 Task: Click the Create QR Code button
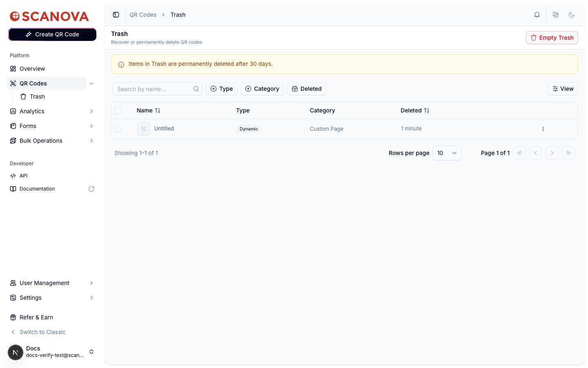pyautogui.click(x=52, y=34)
